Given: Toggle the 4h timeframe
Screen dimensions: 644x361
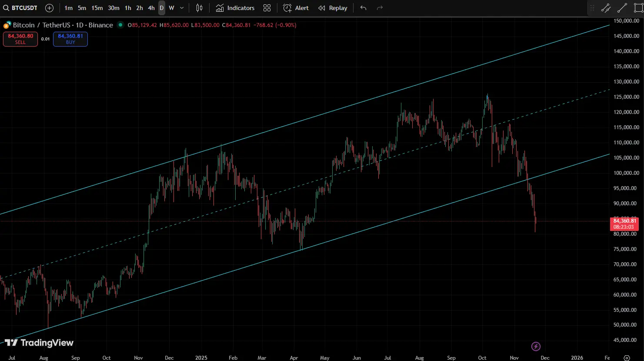Looking at the screenshot, I should [x=151, y=8].
